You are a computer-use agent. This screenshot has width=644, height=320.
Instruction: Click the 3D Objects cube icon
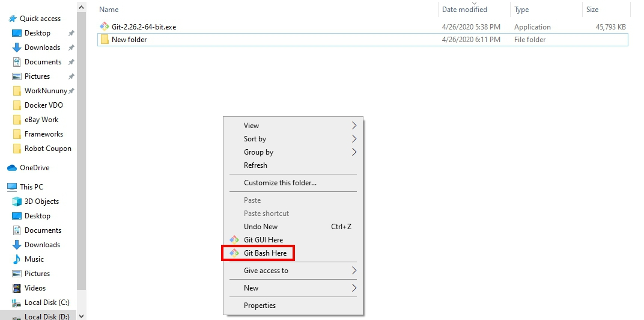tap(17, 202)
